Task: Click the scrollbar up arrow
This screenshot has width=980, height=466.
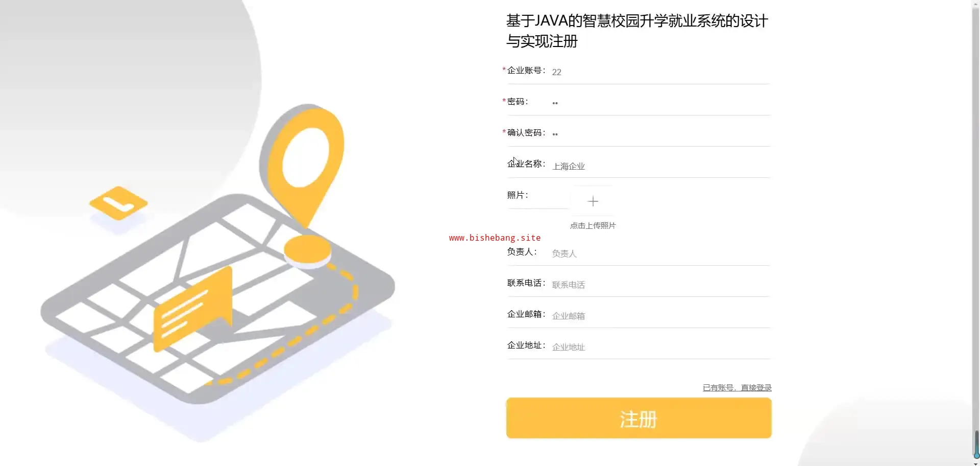Action: [976, 3]
